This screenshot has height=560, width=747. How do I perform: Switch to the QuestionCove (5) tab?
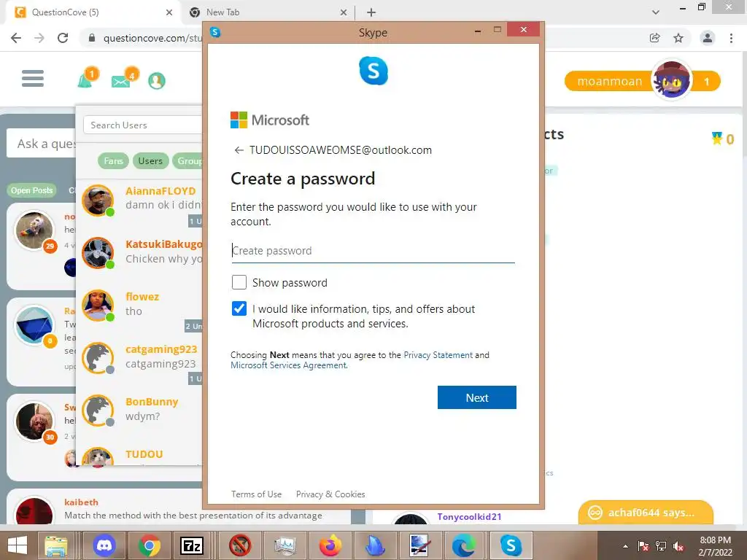point(93,12)
